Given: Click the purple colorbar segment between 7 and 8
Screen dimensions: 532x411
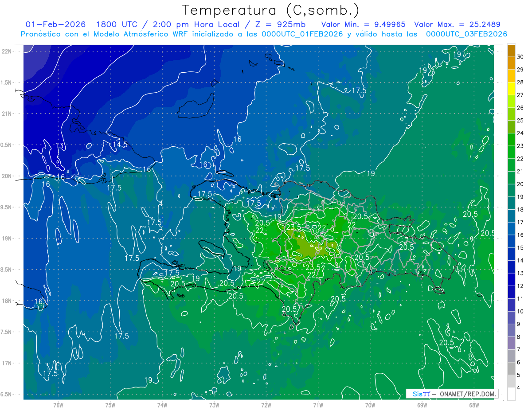Looking at the screenshot, I should (x=511, y=343).
